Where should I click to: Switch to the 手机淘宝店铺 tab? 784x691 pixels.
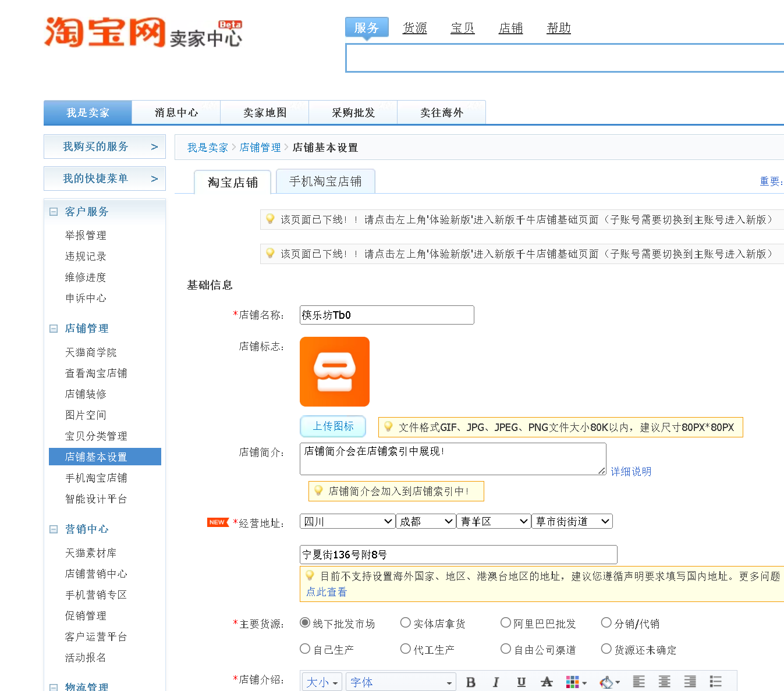[x=325, y=181]
